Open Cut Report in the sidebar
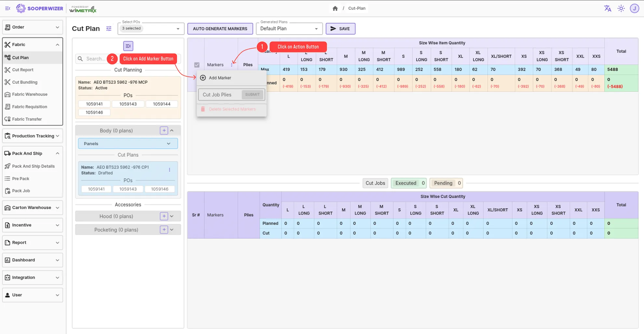The image size is (644, 334). pos(23,70)
